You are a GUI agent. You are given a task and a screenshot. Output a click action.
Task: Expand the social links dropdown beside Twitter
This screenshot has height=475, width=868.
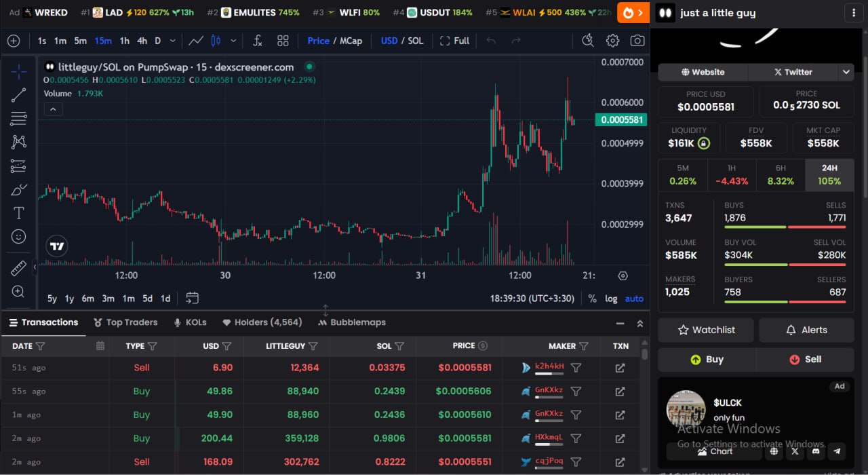pyautogui.click(x=846, y=72)
